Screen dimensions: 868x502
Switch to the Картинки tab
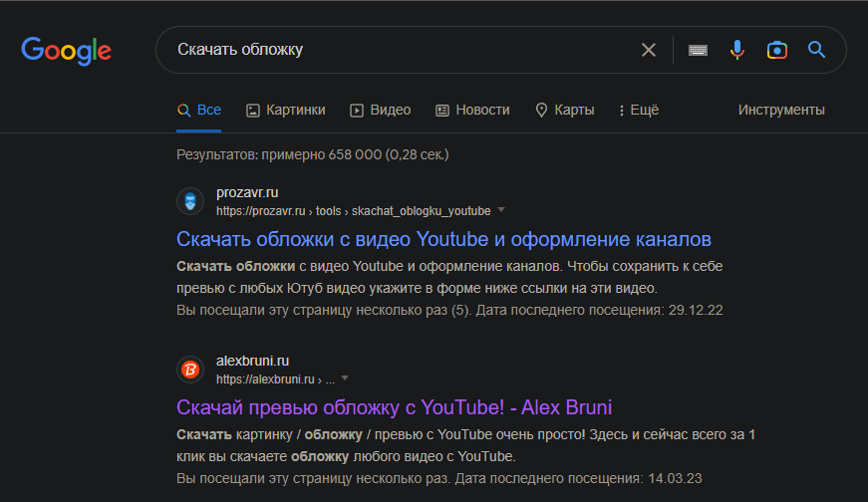click(286, 111)
